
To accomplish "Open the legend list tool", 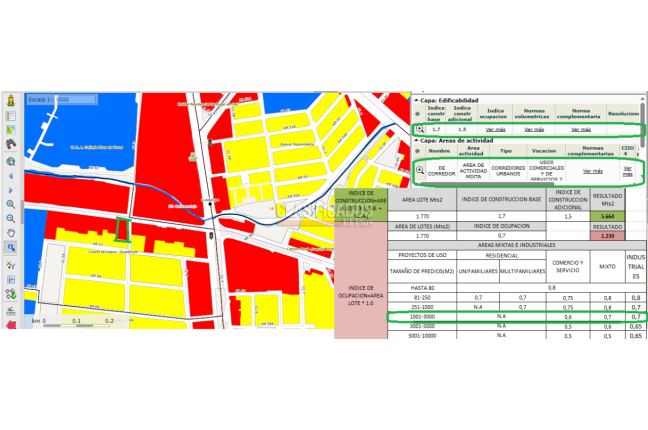I will click(11, 116).
